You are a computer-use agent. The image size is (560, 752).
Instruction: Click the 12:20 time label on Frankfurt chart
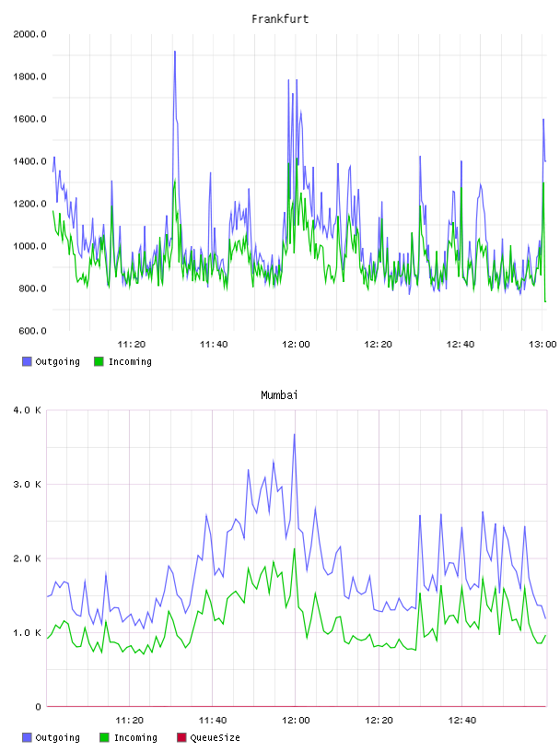[x=379, y=345]
